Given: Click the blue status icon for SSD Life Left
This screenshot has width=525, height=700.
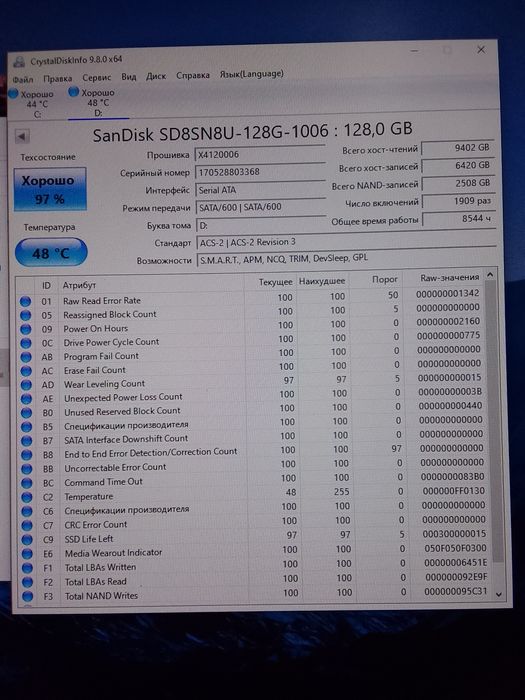Looking at the screenshot, I should (x=27, y=540).
